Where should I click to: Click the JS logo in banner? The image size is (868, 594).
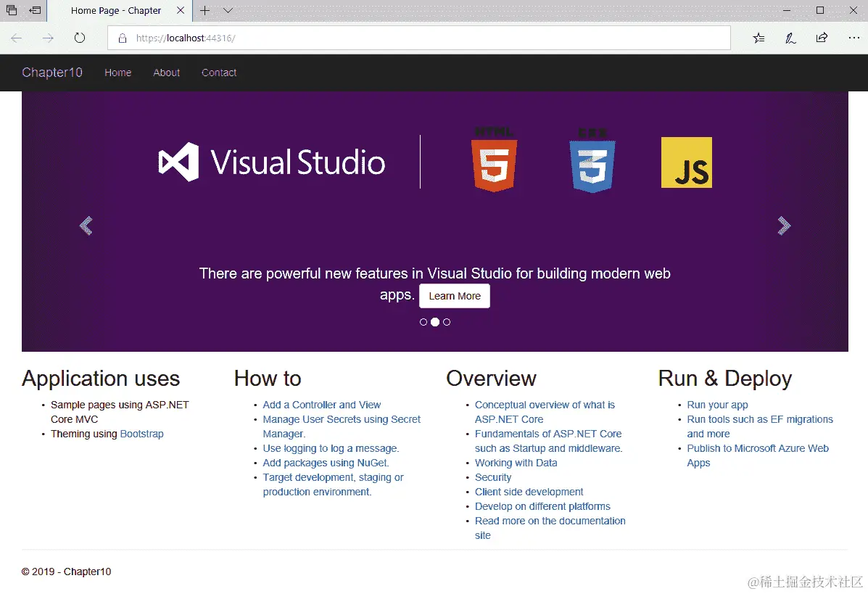[x=687, y=162]
